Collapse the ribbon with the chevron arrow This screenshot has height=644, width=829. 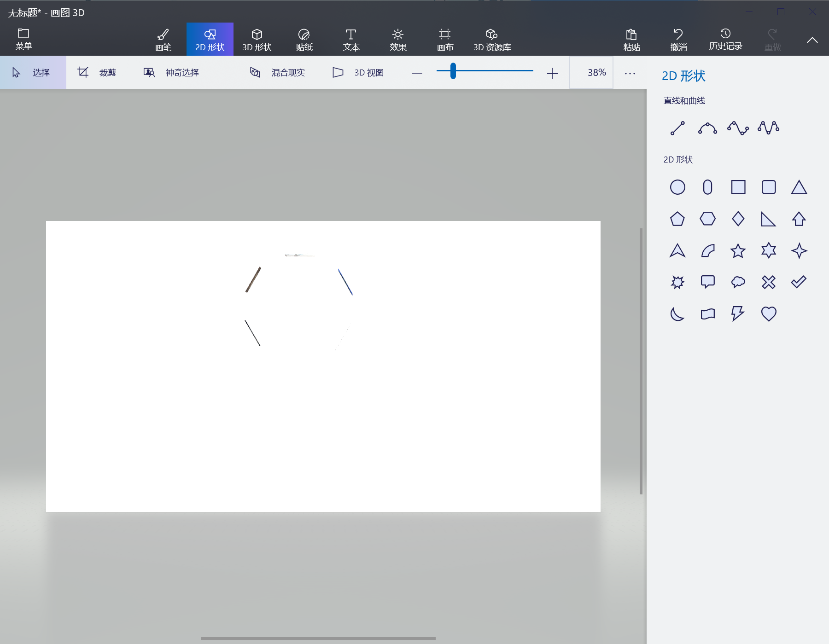tap(812, 40)
